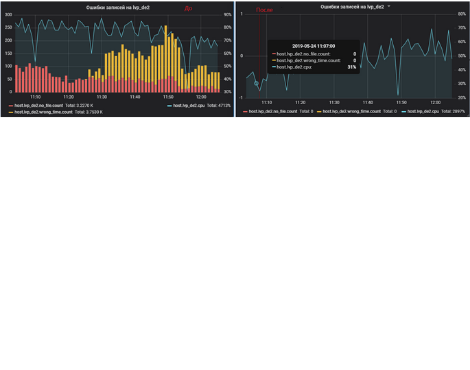Toggle cpu series in right panel legend

(x=423, y=112)
